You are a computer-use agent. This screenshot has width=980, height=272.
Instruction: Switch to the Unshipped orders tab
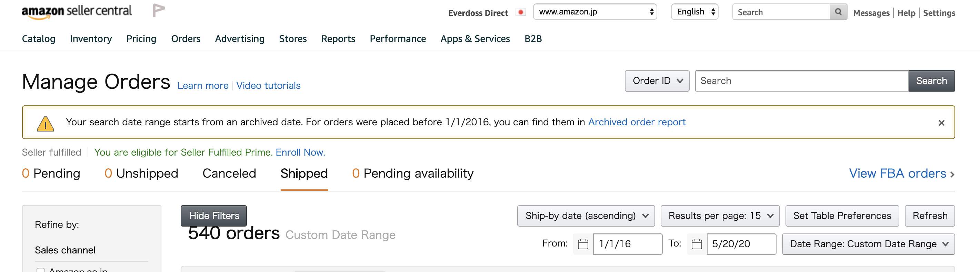[x=141, y=174]
